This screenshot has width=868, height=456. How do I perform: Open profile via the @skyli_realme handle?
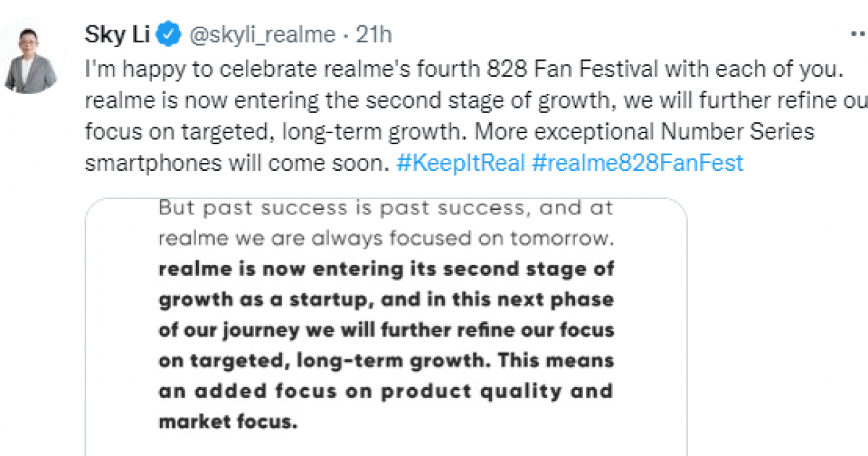click(x=265, y=33)
